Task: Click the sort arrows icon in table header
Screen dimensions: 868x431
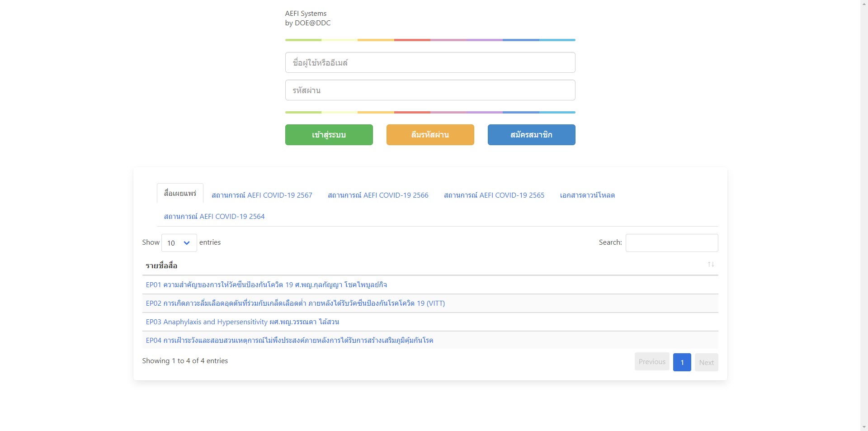Action: [x=711, y=265]
